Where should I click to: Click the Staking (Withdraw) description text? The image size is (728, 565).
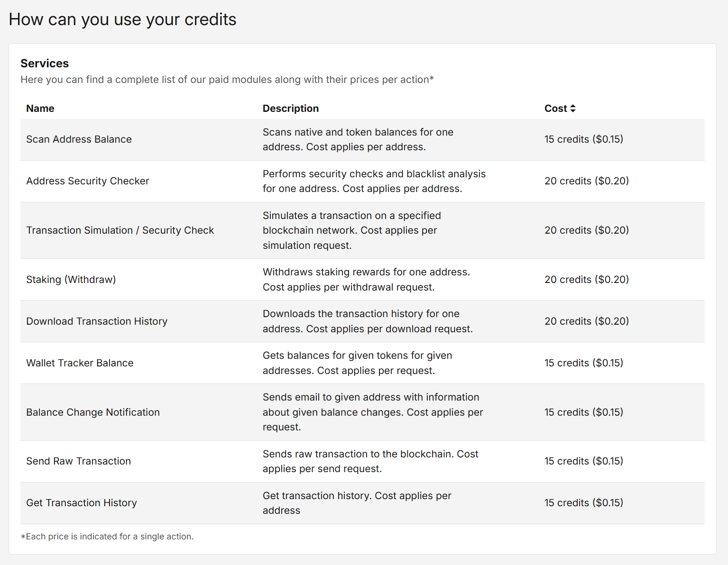tap(366, 280)
